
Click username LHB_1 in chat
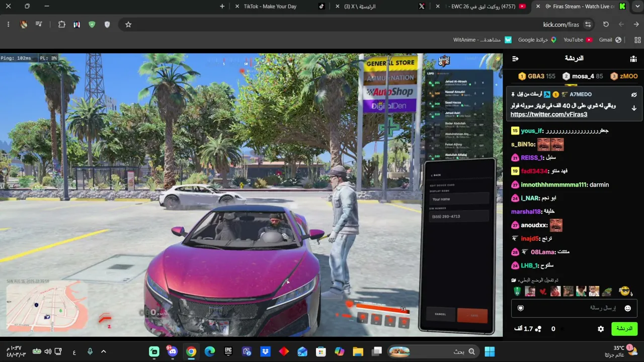coord(530,265)
